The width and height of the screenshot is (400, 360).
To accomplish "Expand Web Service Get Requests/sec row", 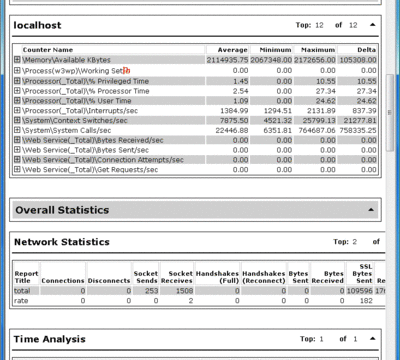I will click(17, 169).
